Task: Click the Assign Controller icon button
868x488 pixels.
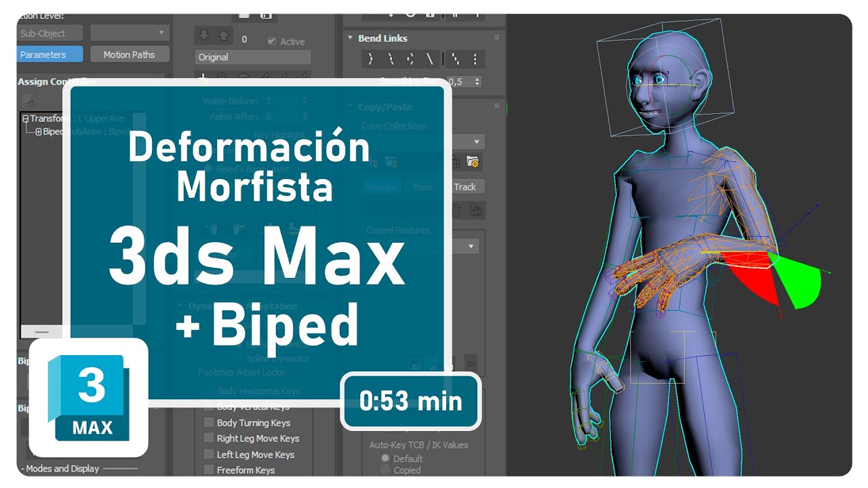Action: coord(29,101)
